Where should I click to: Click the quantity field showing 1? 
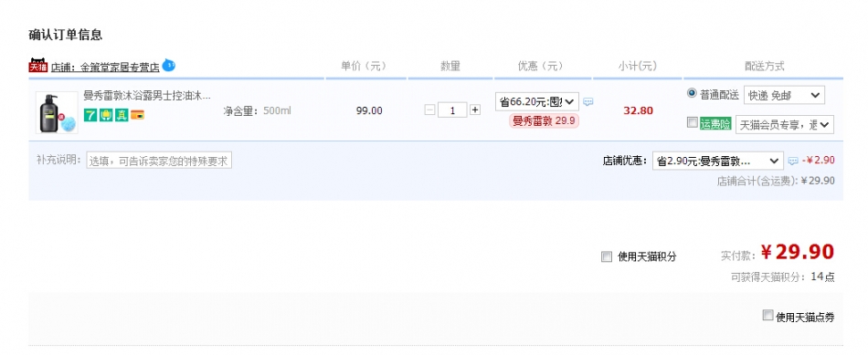pyautogui.click(x=452, y=110)
